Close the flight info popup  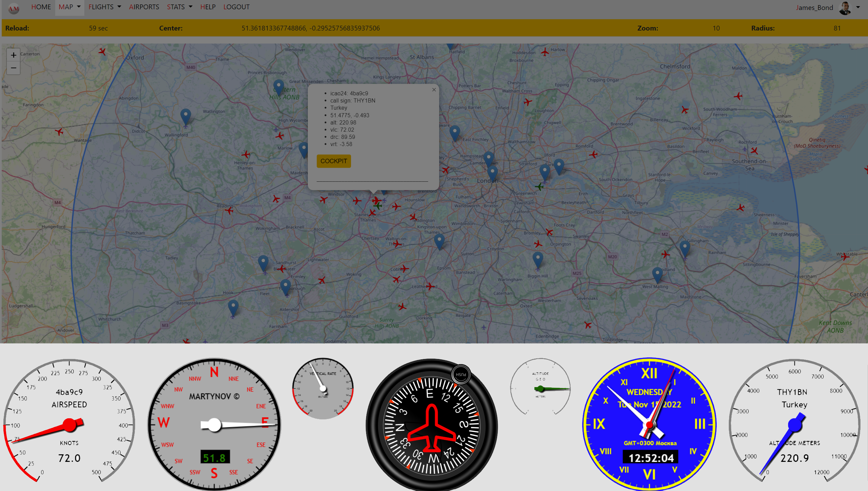434,90
